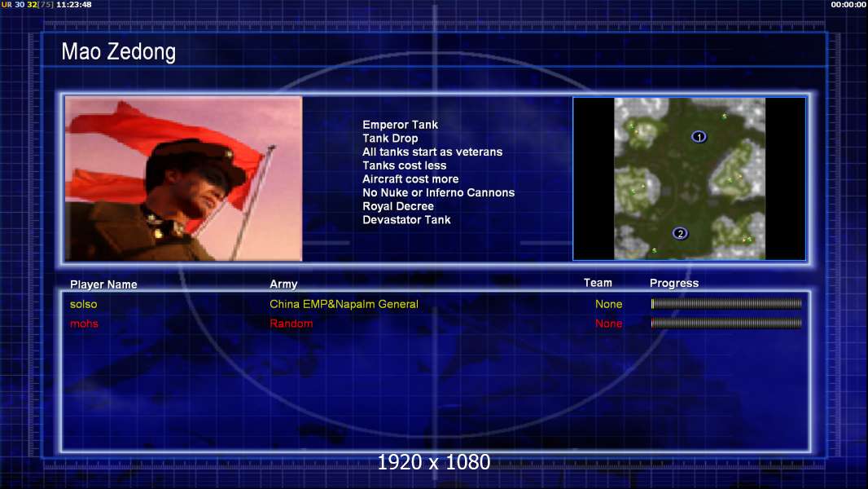
Task: Click mohs's loading progress bar
Action: pyautogui.click(x=726, y=323)
